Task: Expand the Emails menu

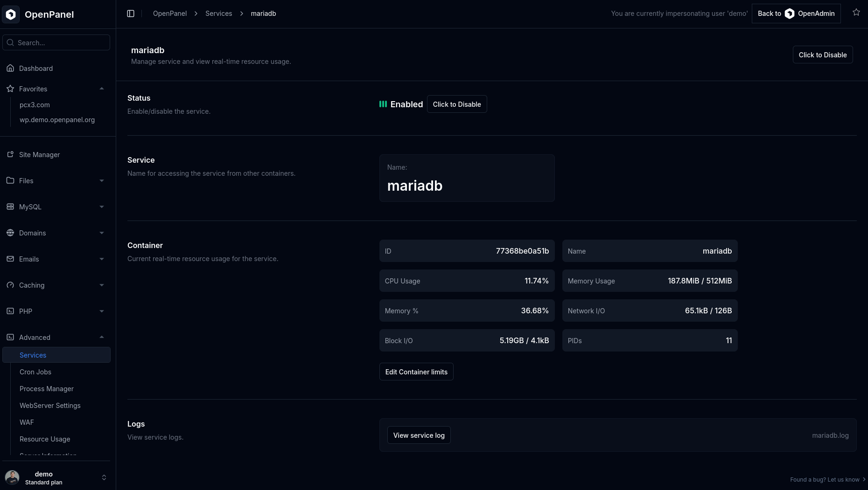Action: click(x=102, y=259)
